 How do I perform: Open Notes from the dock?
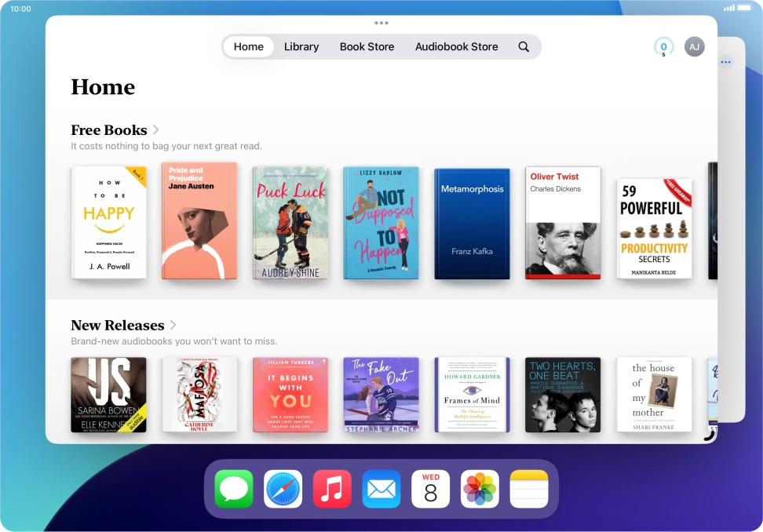tap(528, 488)
